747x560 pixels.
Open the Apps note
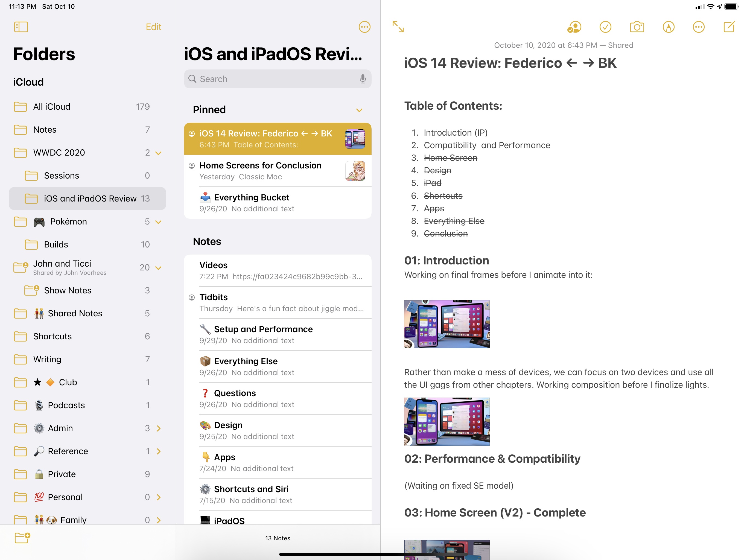point(278,462)
